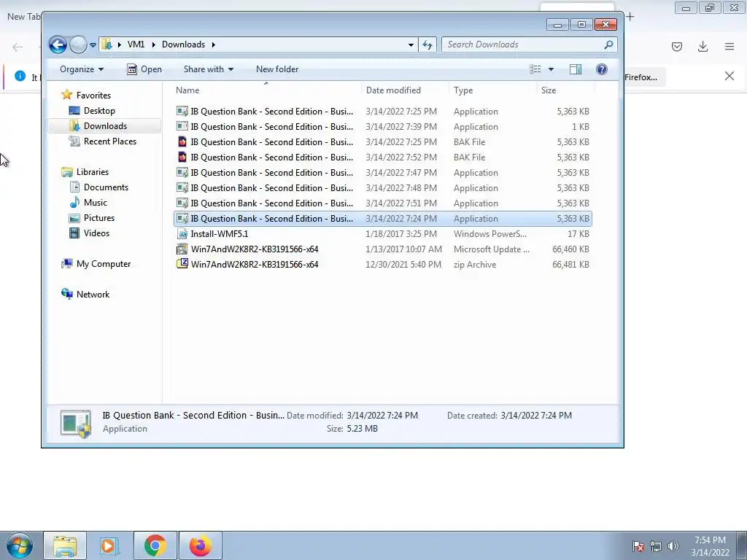Open Google Chrome from the taskbar
The image size is (747, 560).
(x=155, y=545)
